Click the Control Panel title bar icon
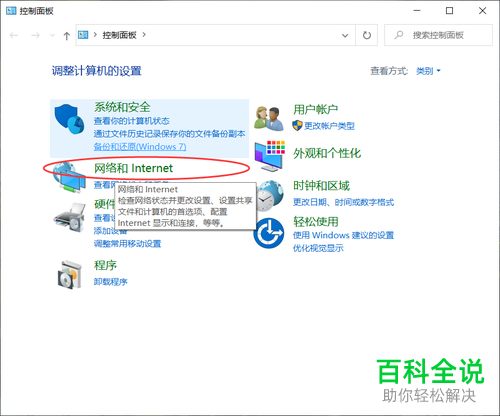The image size is (500, 416). point(11,11)
